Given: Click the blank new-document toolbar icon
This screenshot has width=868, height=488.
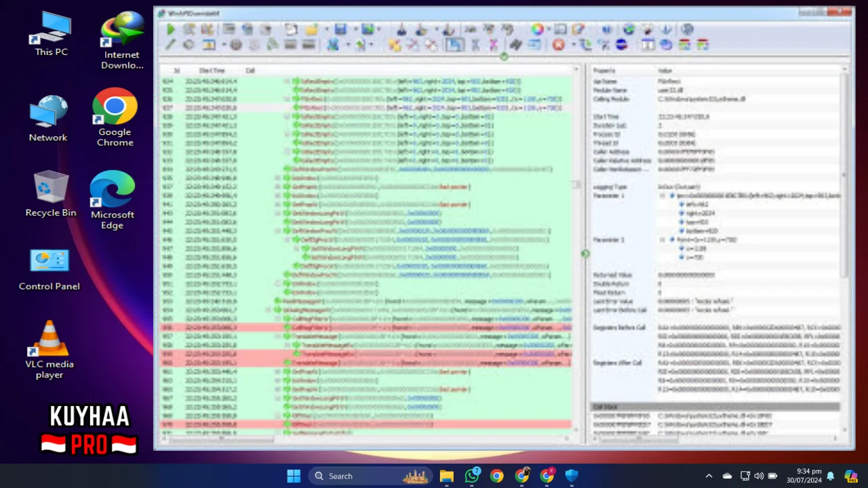Looking at the screenshot, I should click(291, 29).
